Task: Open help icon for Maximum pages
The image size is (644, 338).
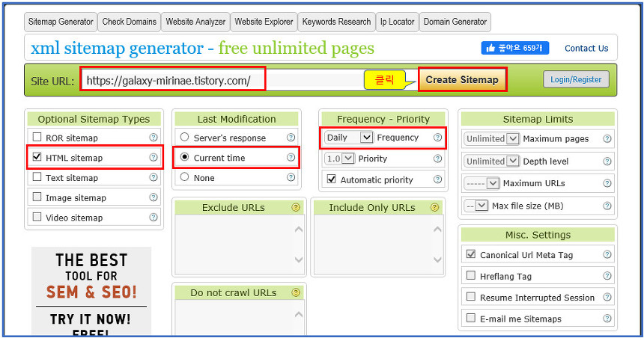Action: (607, 138)
